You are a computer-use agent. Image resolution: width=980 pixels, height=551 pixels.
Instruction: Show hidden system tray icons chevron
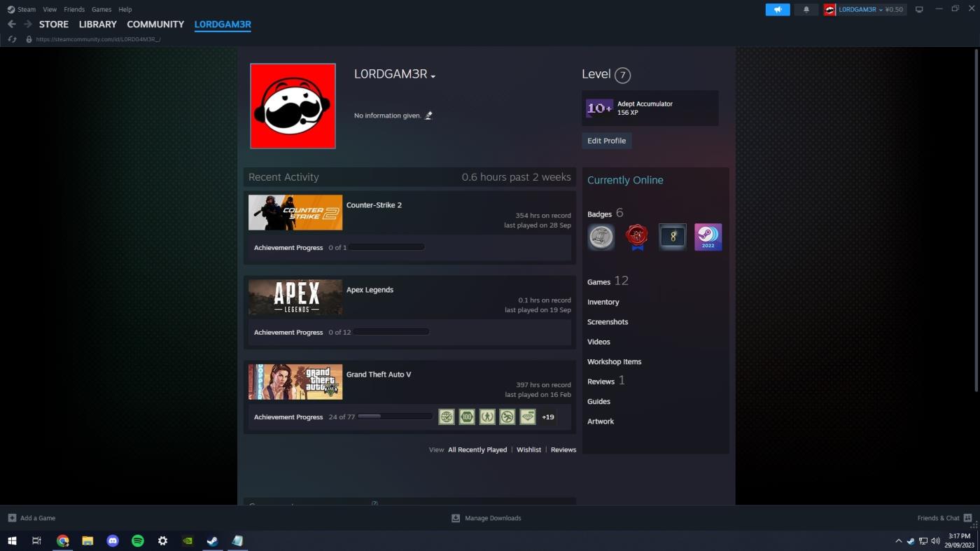tap(899, 540)
